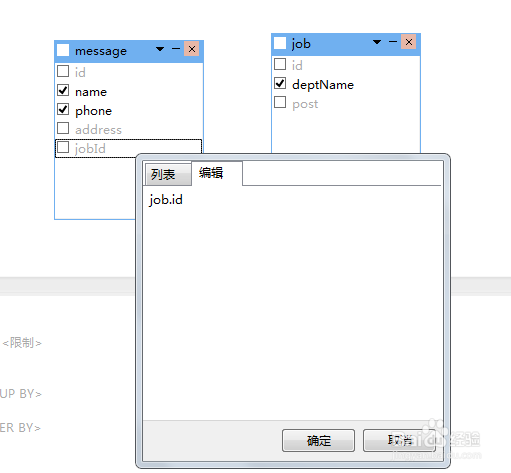Click the post field label
The height and width of the screenshot is (473, 511).
pyautogui.click(x=305, y=104)
